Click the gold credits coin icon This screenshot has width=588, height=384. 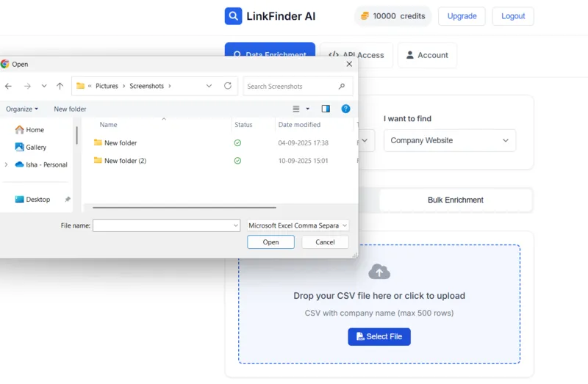[365, 16]
